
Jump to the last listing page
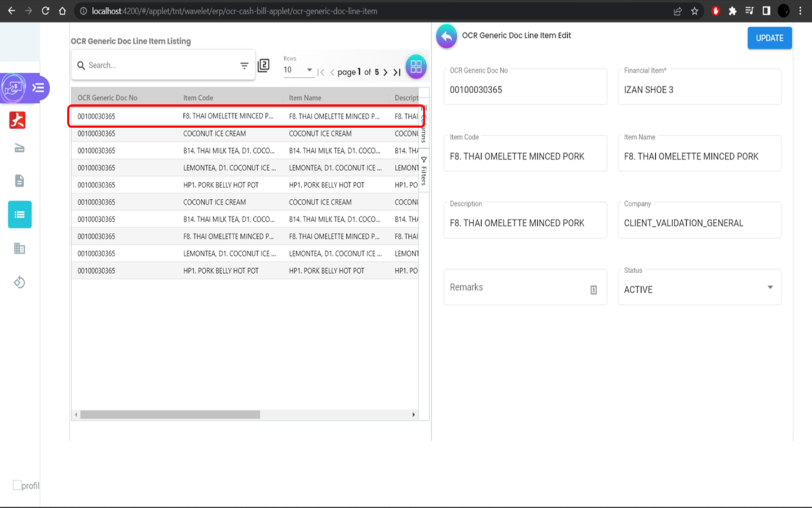pos(397,72)
